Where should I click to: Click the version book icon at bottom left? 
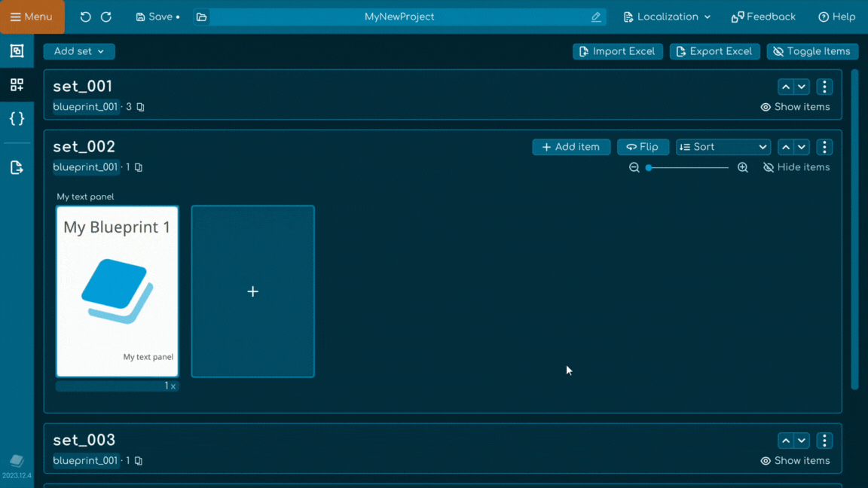pos(17,462)
